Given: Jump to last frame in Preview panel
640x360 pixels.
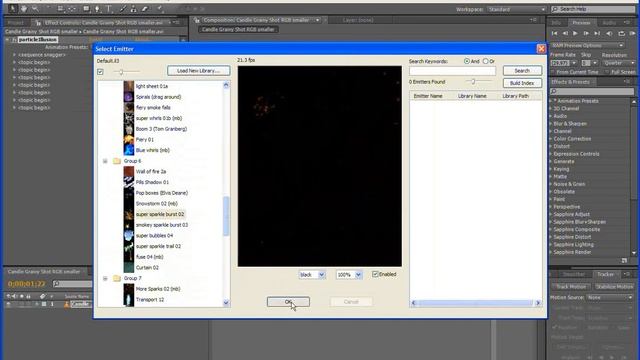Looking at the screenshot, I should [597, 33].
